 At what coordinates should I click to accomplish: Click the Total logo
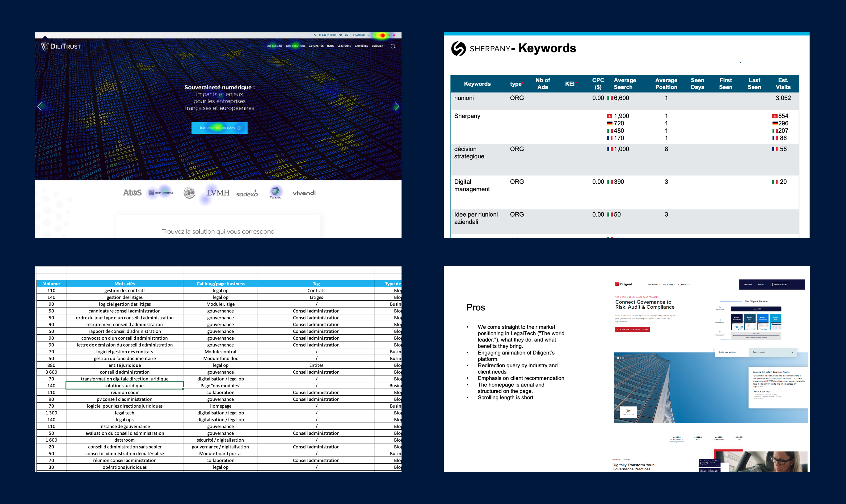(275, 193)
